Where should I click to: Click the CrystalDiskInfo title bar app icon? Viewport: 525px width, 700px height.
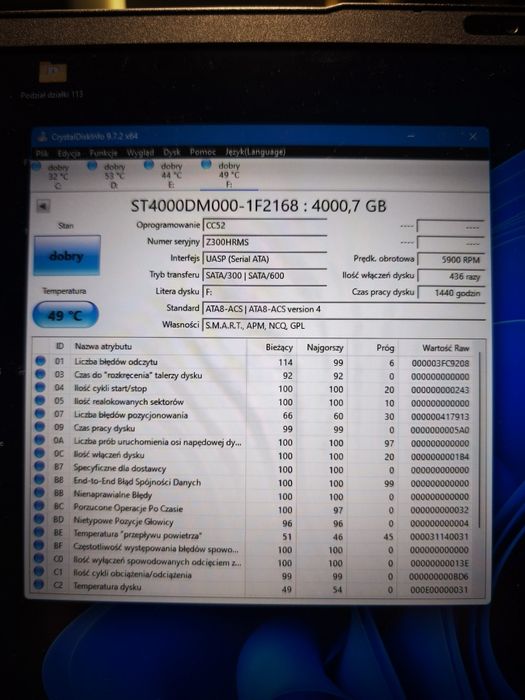point(42,138)
